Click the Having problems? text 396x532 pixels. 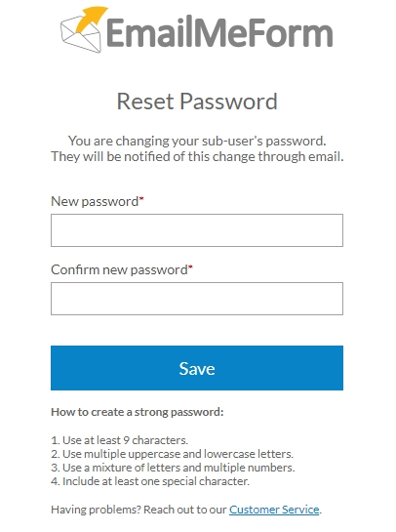(x=96, y=510)
